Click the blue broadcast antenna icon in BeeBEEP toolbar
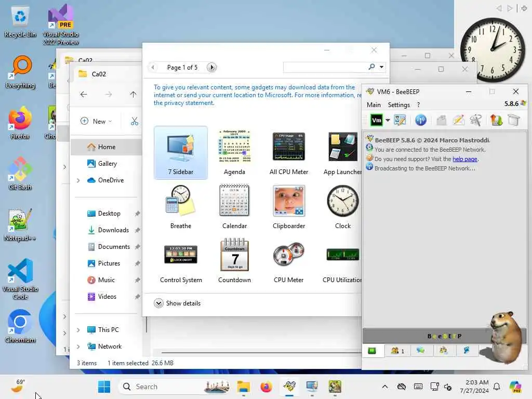532x399 pixels. 421,120
